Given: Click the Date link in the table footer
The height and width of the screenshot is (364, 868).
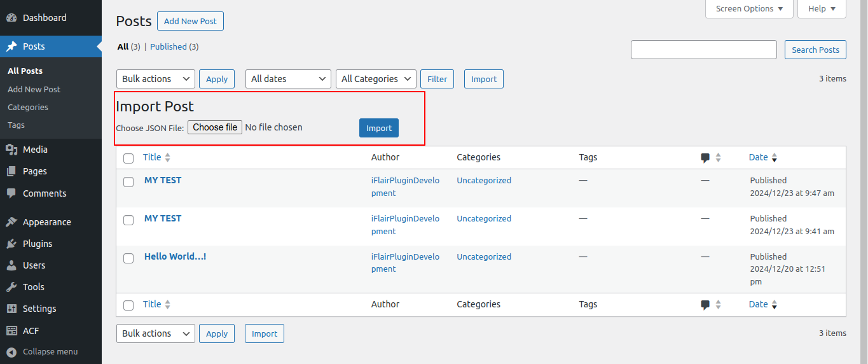Looking at the screenshot, I should 758,304.
